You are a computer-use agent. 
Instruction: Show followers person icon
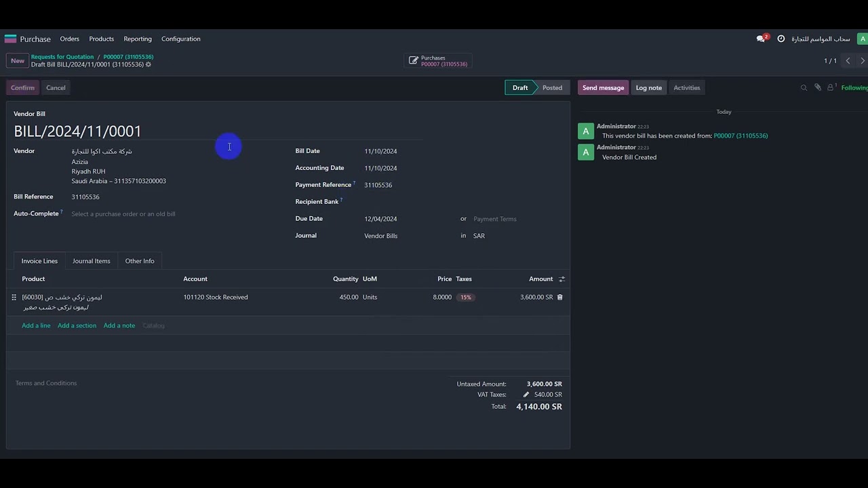[x=831, y=87]
